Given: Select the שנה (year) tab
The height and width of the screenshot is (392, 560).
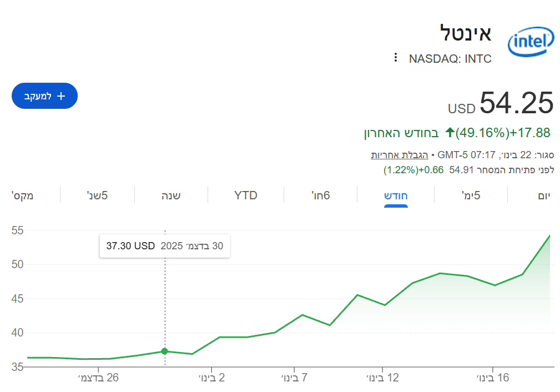Looking at the screenshot, I should tap(170, 195).
